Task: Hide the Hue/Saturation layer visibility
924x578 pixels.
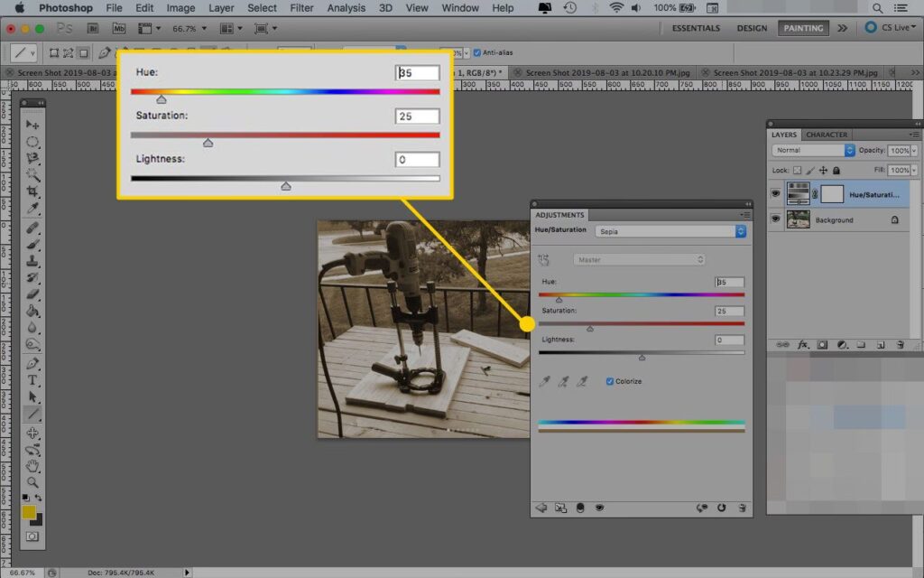Action: point(775,194)
